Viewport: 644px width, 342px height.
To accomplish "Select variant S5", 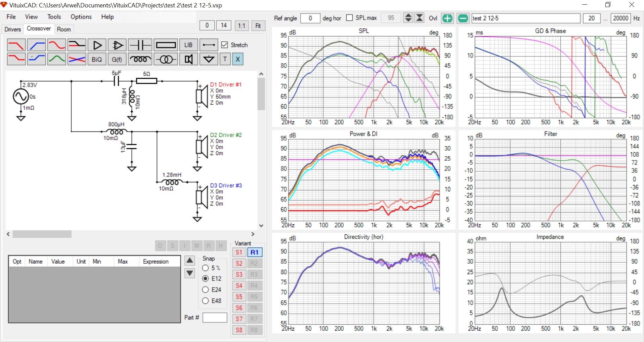I will tap(239, 297).
